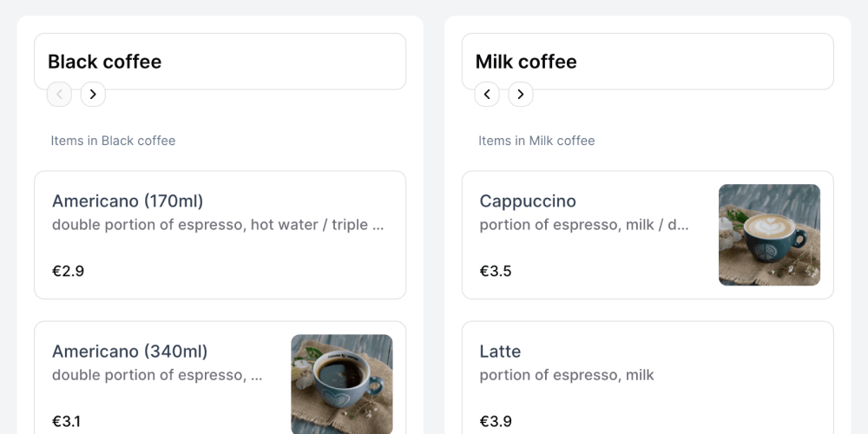Screen dimensions: 868x434
Task: Click the €3.5 price
Action: click(496, 271)
